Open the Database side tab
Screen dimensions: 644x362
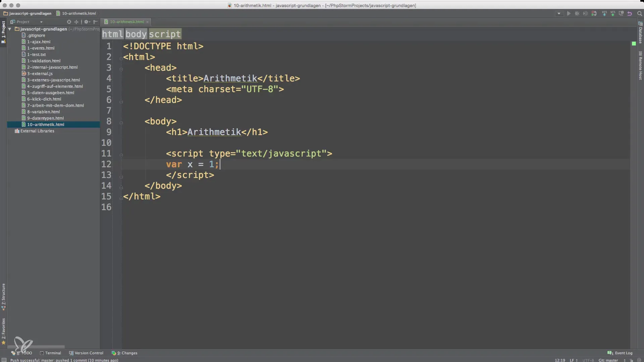(640, 33)
